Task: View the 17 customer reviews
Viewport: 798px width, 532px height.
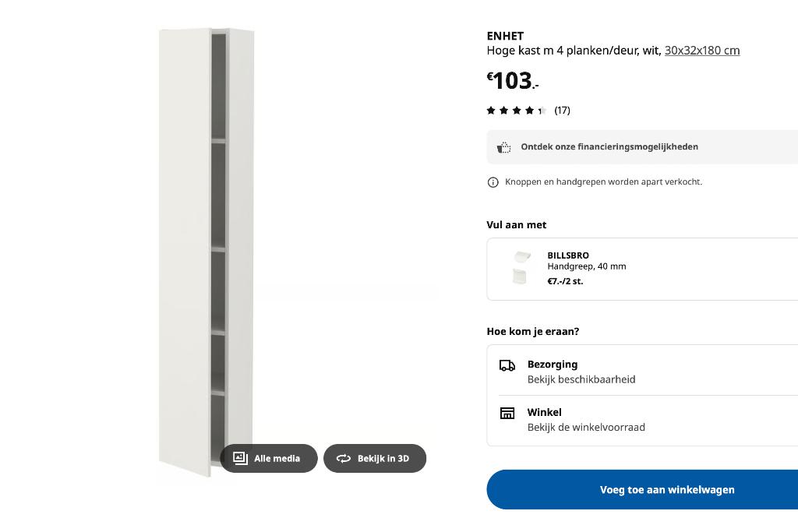Action: (x=562, y=110)
